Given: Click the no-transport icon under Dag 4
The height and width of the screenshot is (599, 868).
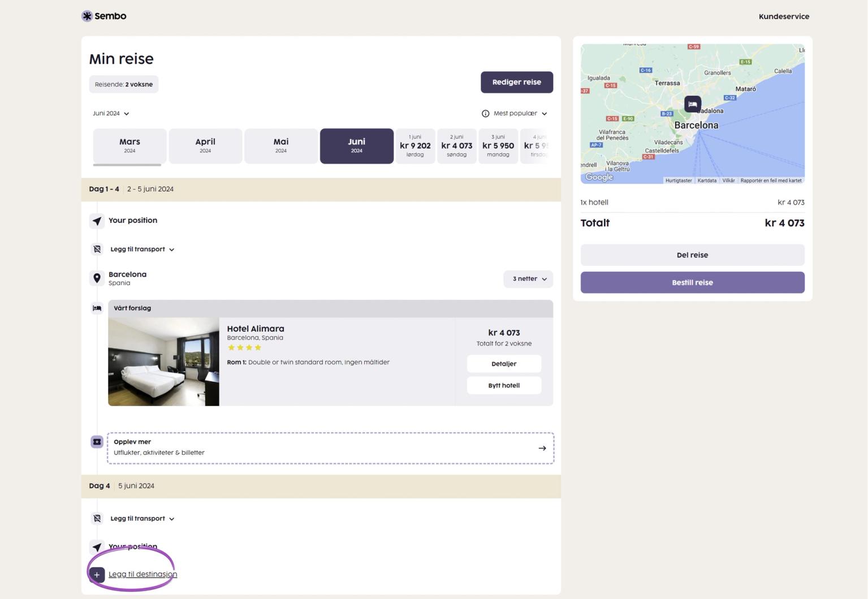Looking at the screenshot, I should [x=97, y=519].
